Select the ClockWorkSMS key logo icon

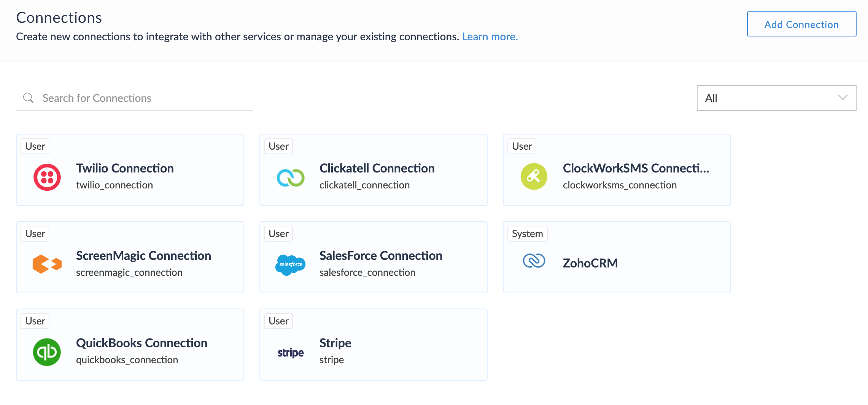[534, 177]
